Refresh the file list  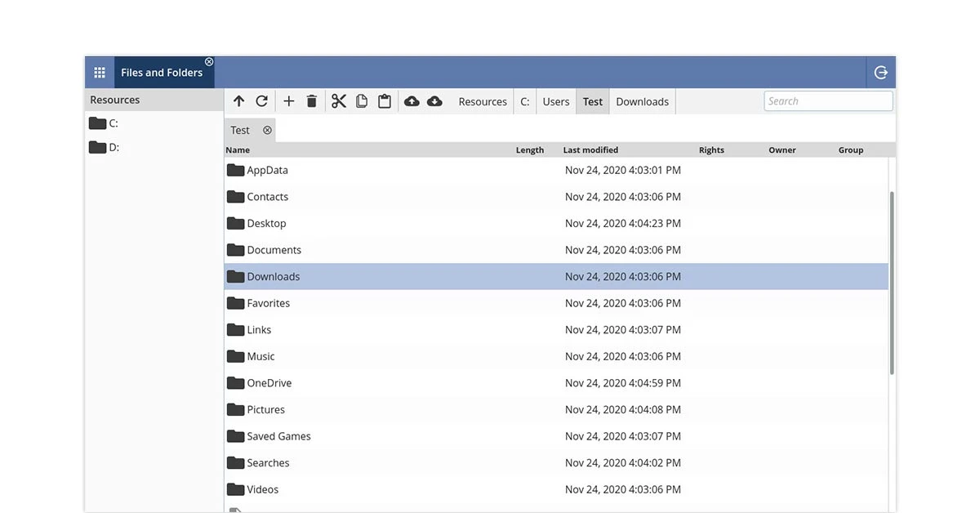[261, 100]
